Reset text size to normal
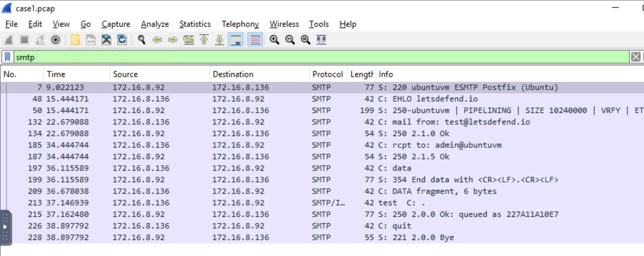Image resolution: width=644 pixels, height=256 pixels. 305,40
